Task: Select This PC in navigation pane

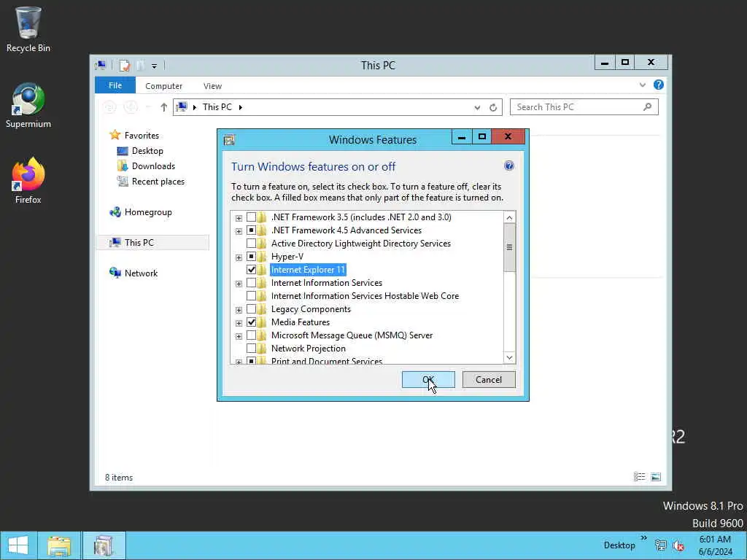Action: (x=139, y=243)
